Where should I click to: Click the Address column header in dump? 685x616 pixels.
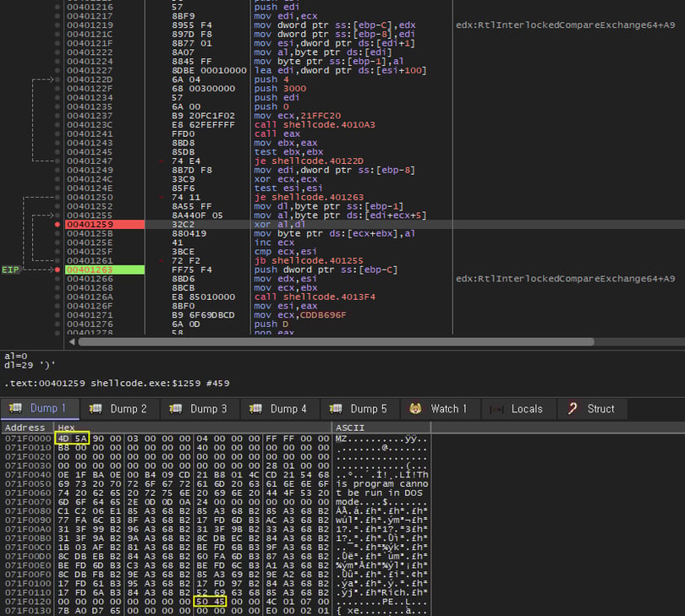tap(25, 428)
